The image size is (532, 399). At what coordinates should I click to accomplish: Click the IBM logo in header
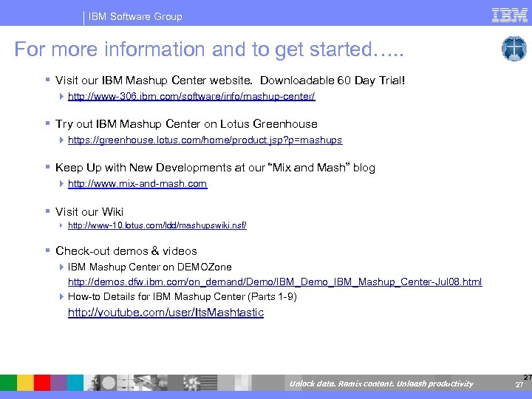pos(509,16)
